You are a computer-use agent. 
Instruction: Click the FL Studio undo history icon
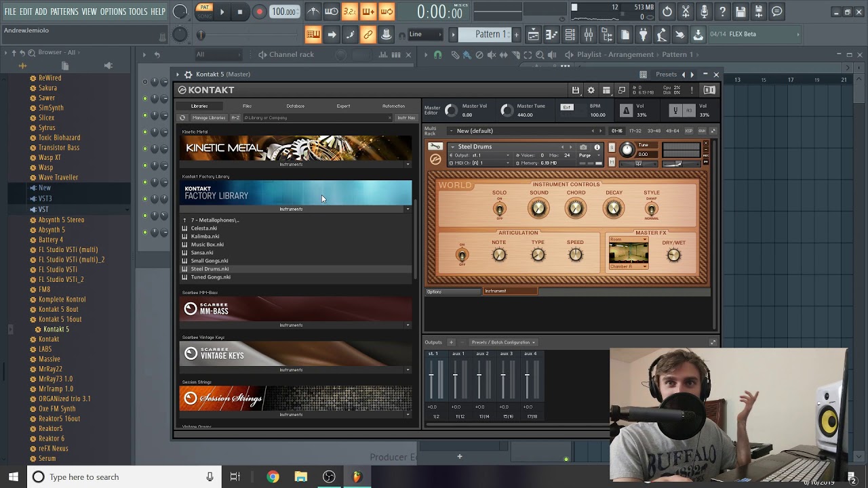667,12
